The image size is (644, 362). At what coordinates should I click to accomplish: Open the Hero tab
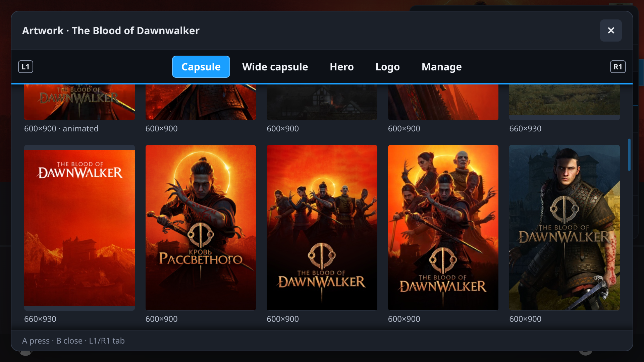342,67
